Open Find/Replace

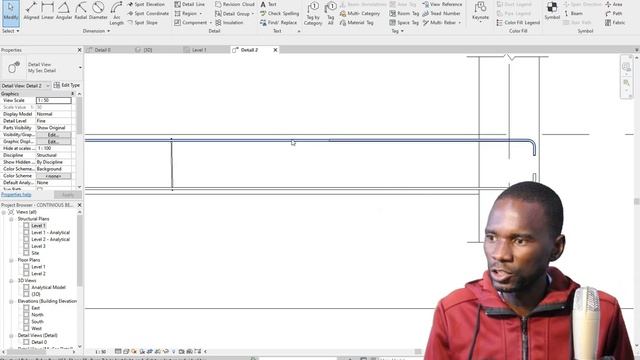pos(278,22)
